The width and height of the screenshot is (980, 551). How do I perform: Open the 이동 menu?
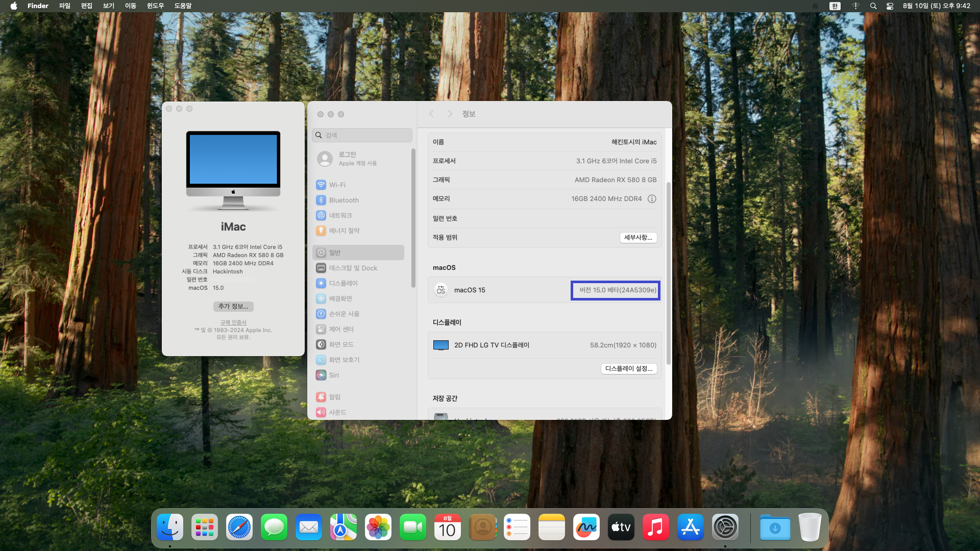pos(131,6)
